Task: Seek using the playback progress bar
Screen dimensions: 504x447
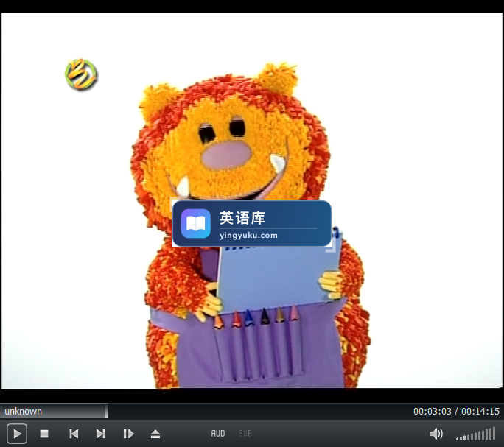Action: [252, 411]
